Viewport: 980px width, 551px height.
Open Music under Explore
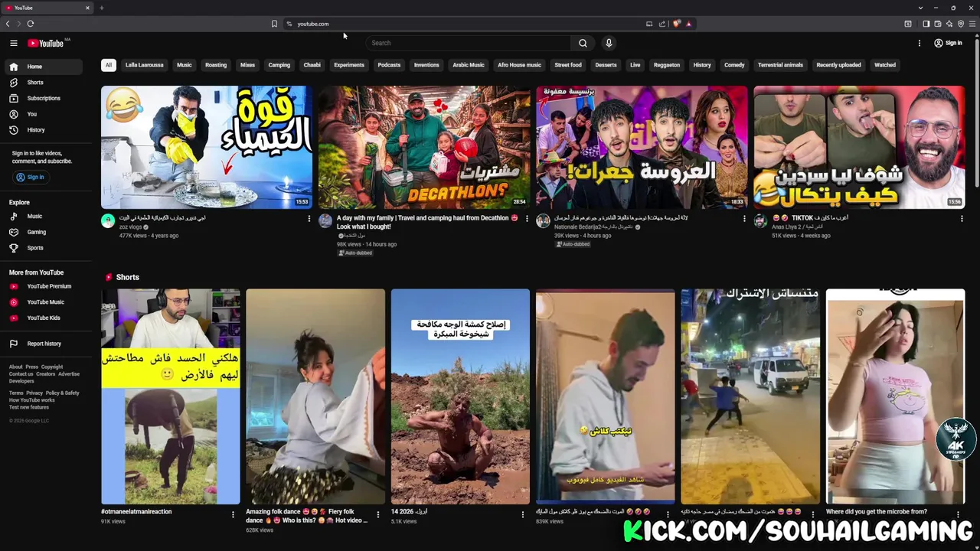43,217
